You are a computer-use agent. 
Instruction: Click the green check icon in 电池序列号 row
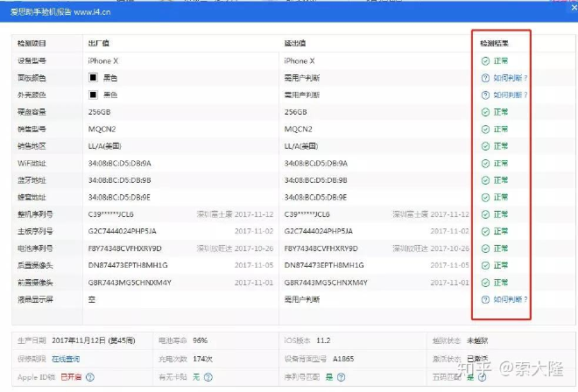[x=485, y=248]
